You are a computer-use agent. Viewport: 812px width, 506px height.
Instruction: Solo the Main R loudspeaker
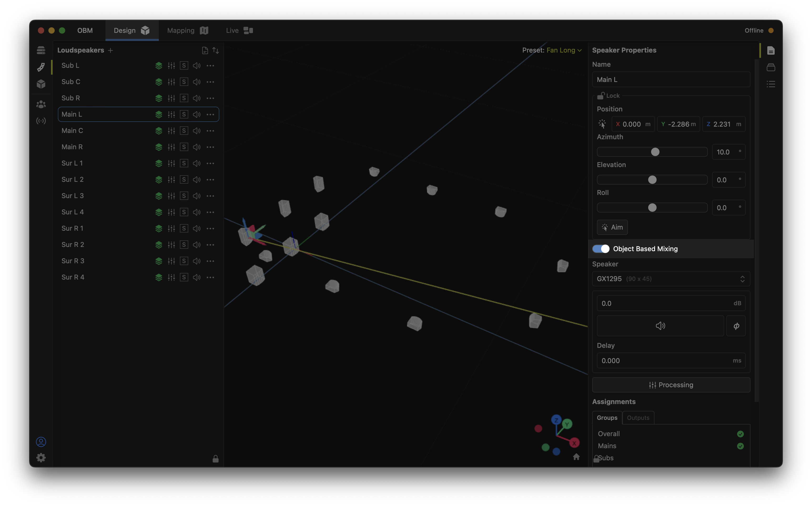point(184,147)
